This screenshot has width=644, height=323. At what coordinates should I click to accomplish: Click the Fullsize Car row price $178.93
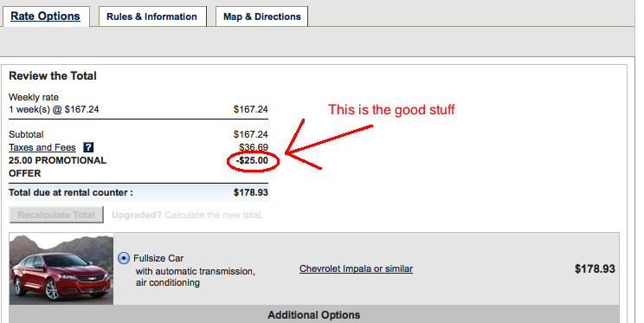596,269
